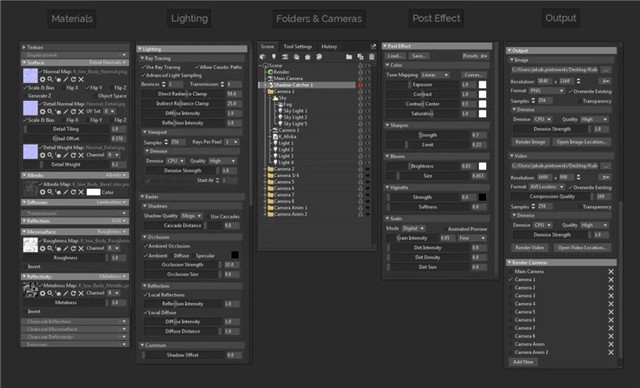
Task: Click Open Video Location... button
Action: (x=582, y=248)
